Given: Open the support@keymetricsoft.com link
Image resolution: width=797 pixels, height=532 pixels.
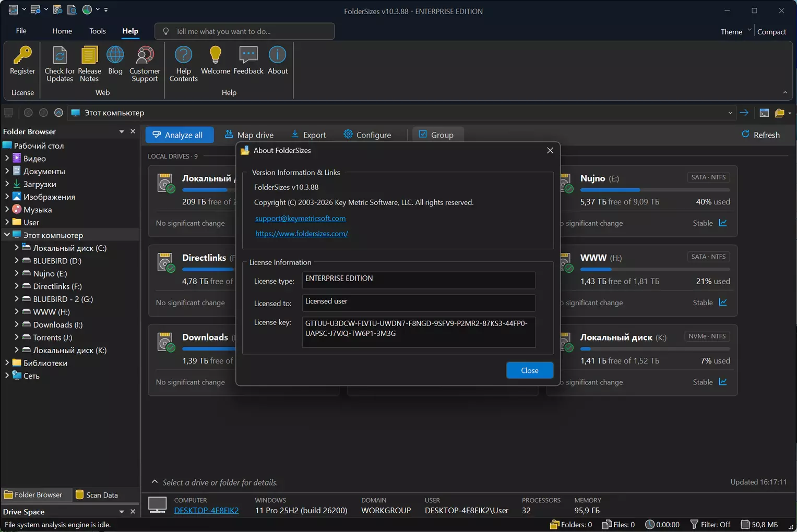Looking at the screenshot, I should pyautogui.click(x=300, y=218).
